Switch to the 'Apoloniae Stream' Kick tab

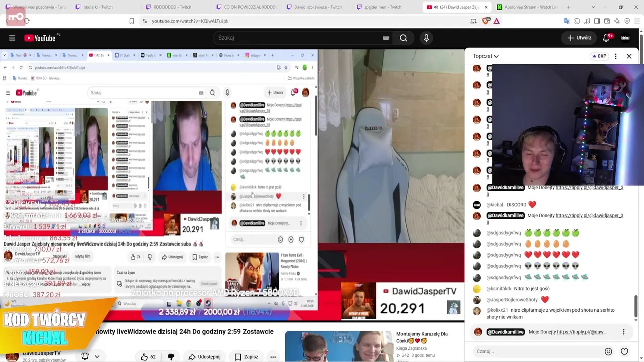pyautogui.click(x=527, y=7)
